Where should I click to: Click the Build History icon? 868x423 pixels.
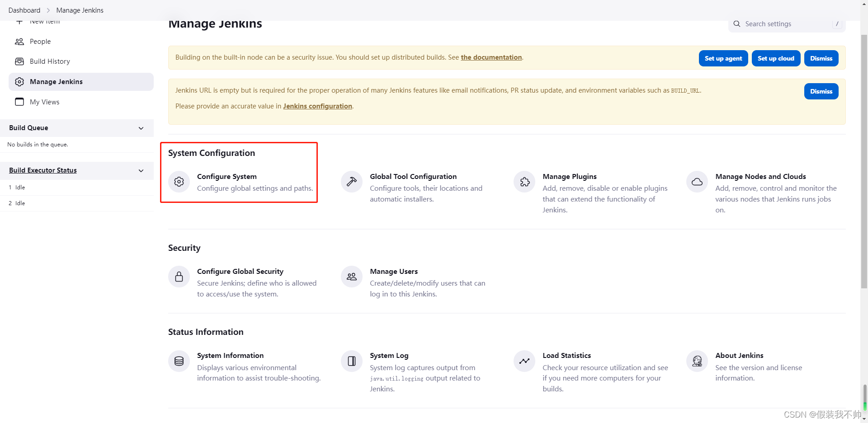[19, 61]
